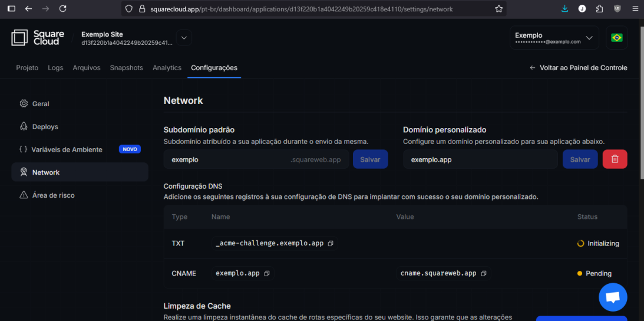644x321 pixels.
Task: Click the Value column header
Action: tap(405, 217)
